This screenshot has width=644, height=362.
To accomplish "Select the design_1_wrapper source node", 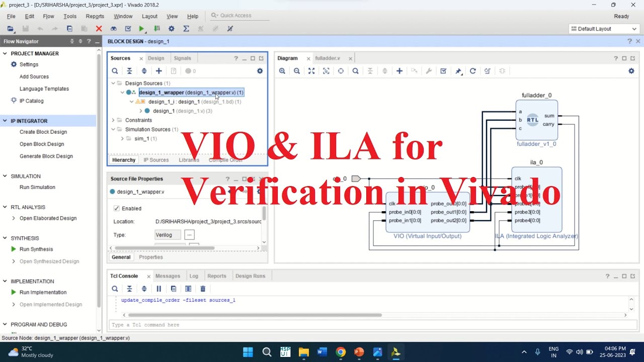I will tap(191, 93).
